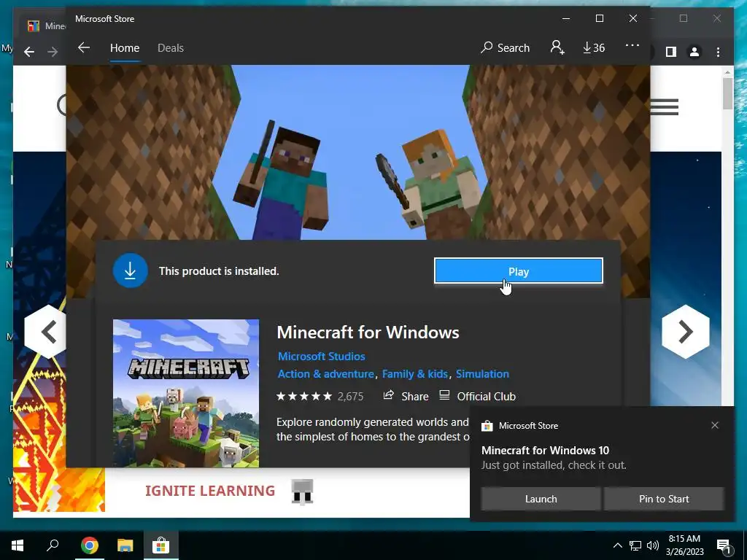This screenshot has height=560, width=747.
Task: Open the volume tray icon
Action: [x=653, y=545]
